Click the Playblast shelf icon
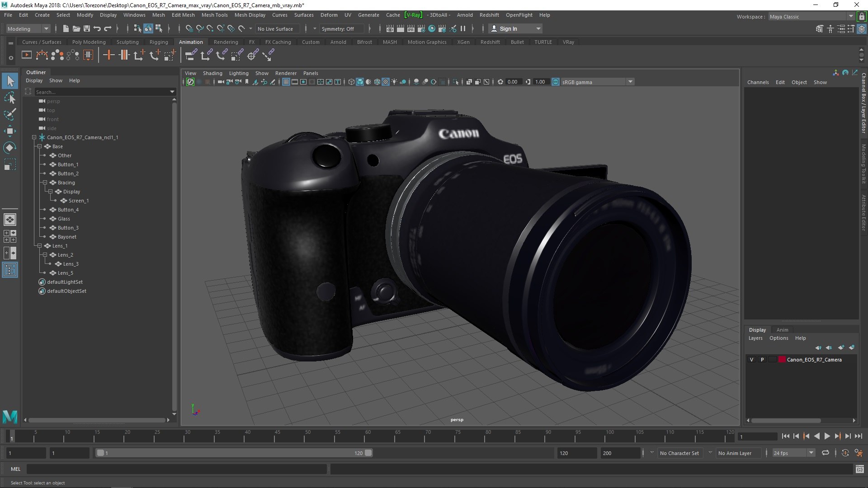 point(27,55)
